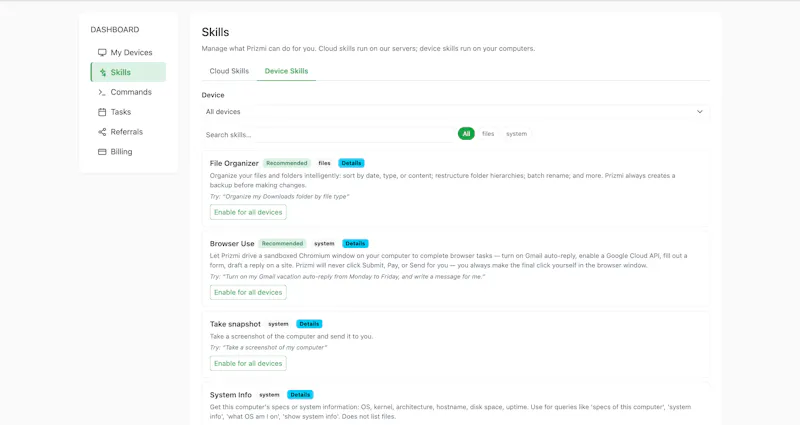Click the Commands terminal prompt icon
The height and width of the screenshot is (425, 800).
point(102,92)
